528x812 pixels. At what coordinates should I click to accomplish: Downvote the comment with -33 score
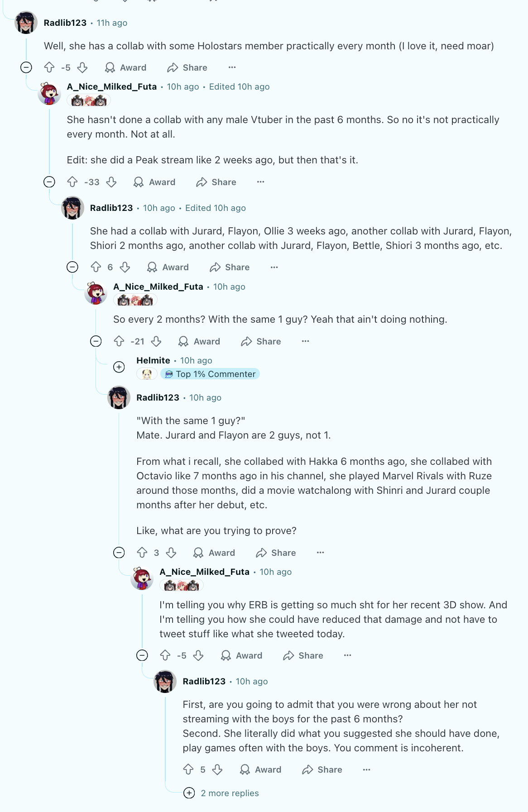pos(111,182)
